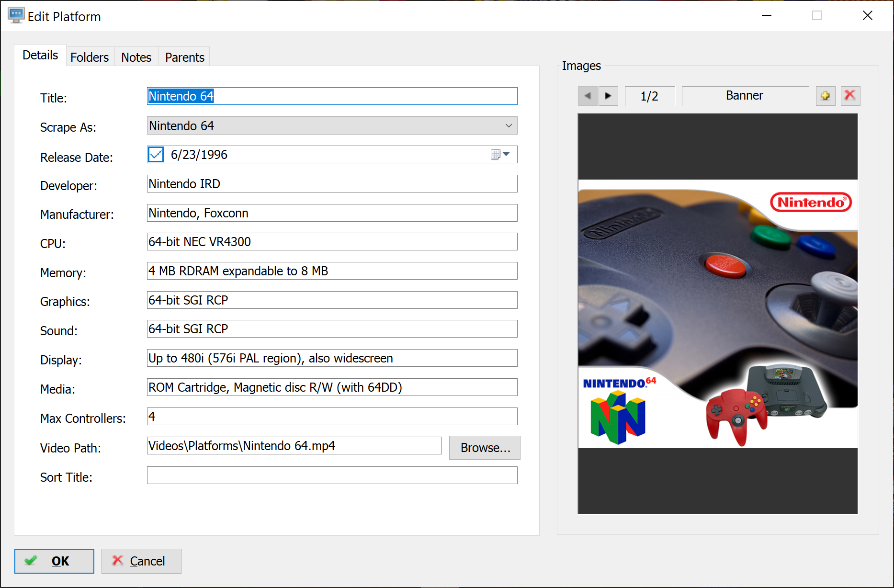Click the Nintendo 64 banner image preview

pos(718,314)
